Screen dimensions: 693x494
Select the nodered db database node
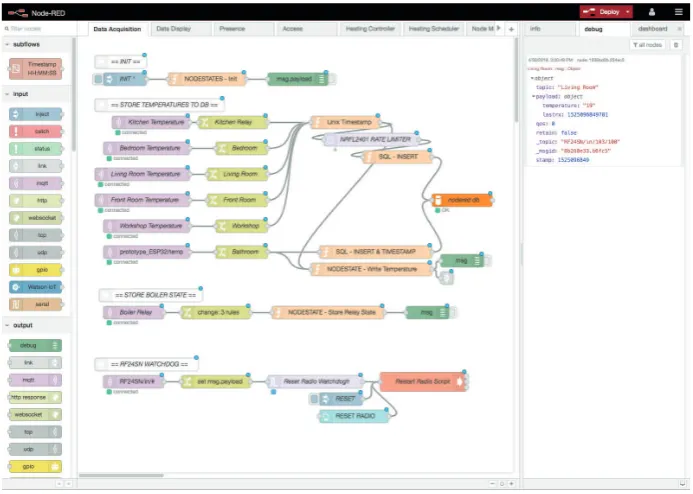[461, 200]
